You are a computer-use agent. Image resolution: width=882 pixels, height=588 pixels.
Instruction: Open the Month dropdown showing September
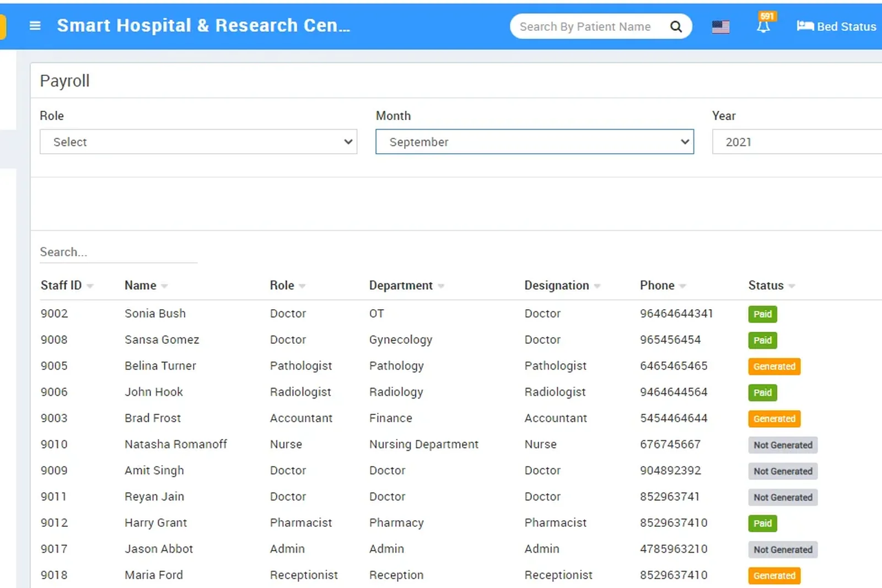(x=535, y=142)
